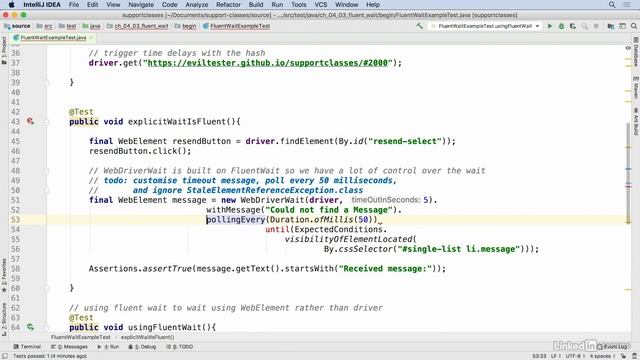Open the File menu
Viewport: 640px width, 360px height.
[74, 4]
